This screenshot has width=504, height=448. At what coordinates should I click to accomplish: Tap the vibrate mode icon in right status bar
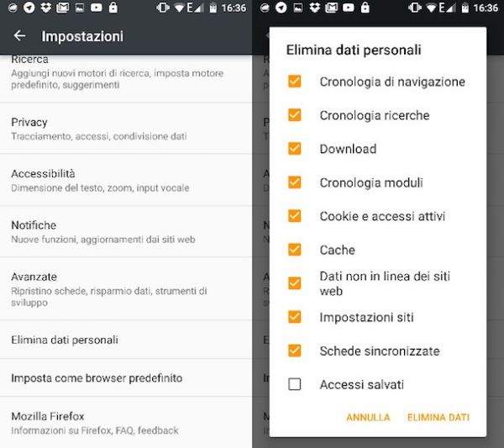pyautogui.click(x=415, y=8)
